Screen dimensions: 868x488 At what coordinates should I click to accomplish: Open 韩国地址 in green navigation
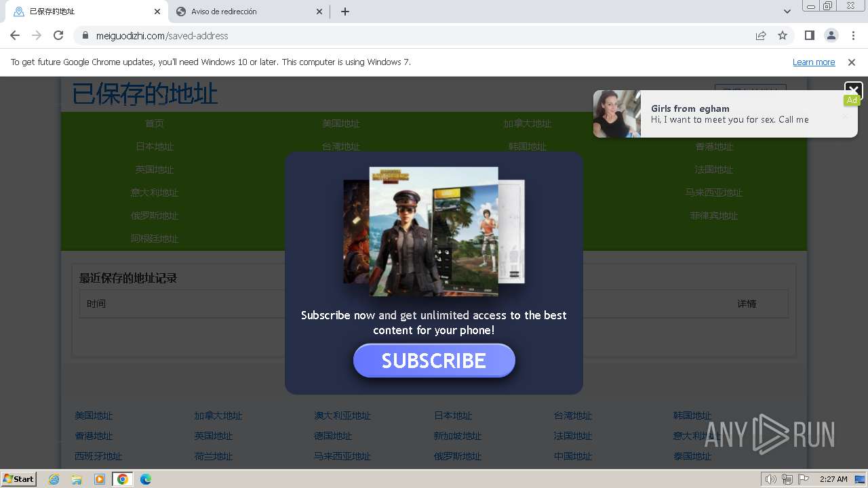(x=528, y=146)
